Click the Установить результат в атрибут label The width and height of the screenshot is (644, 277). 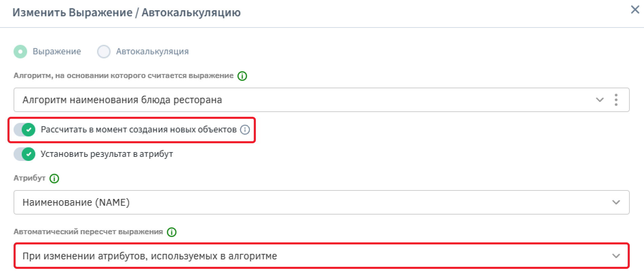107,154
